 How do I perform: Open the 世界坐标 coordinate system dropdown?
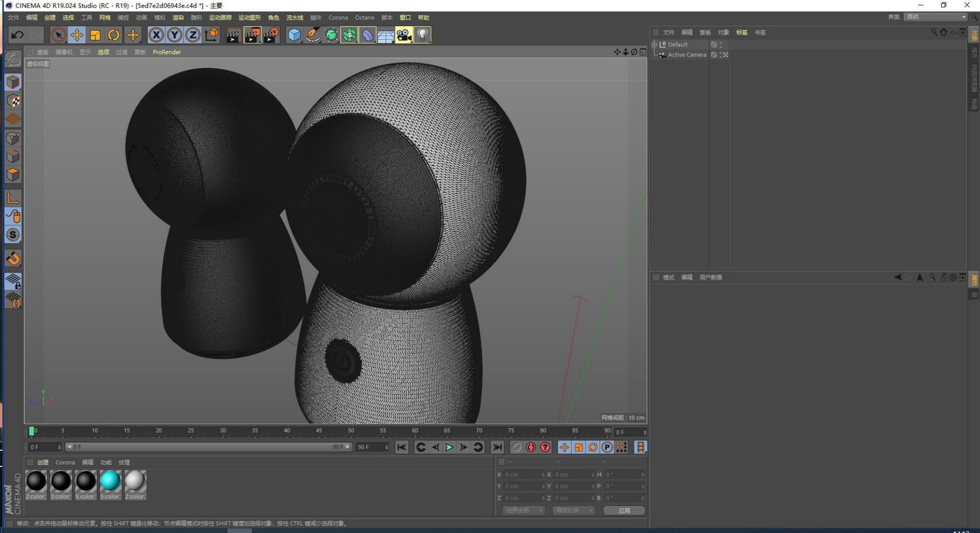coord(524,511)
